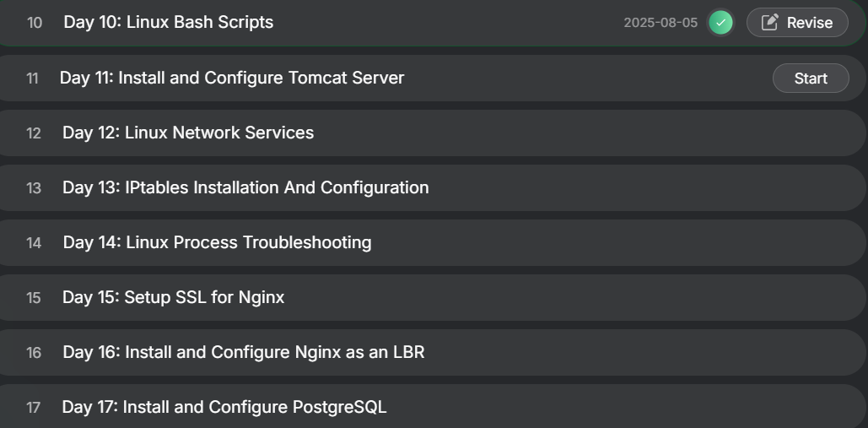
Task: Click the green completed checkmark on Day 10
Action: [720, 23]
